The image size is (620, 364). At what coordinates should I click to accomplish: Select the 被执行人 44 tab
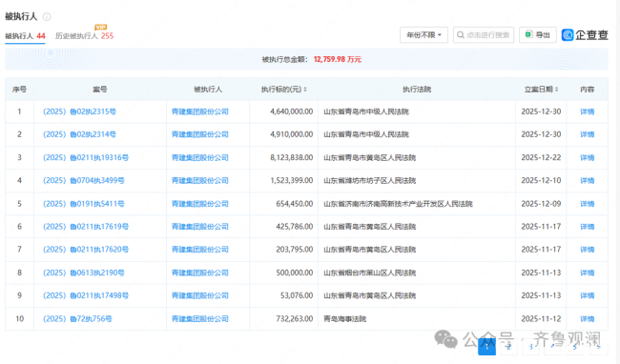pyautogui.click(x=25, y=36)
